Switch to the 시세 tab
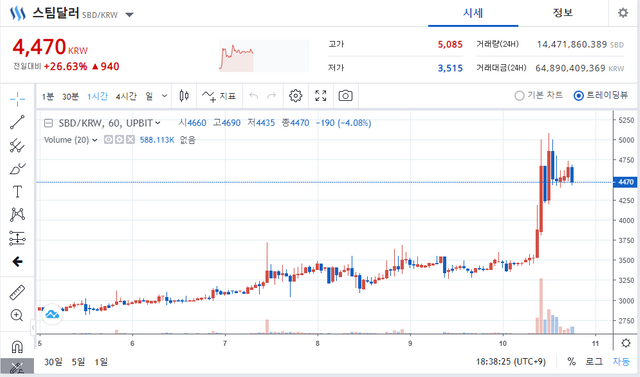 473,13
